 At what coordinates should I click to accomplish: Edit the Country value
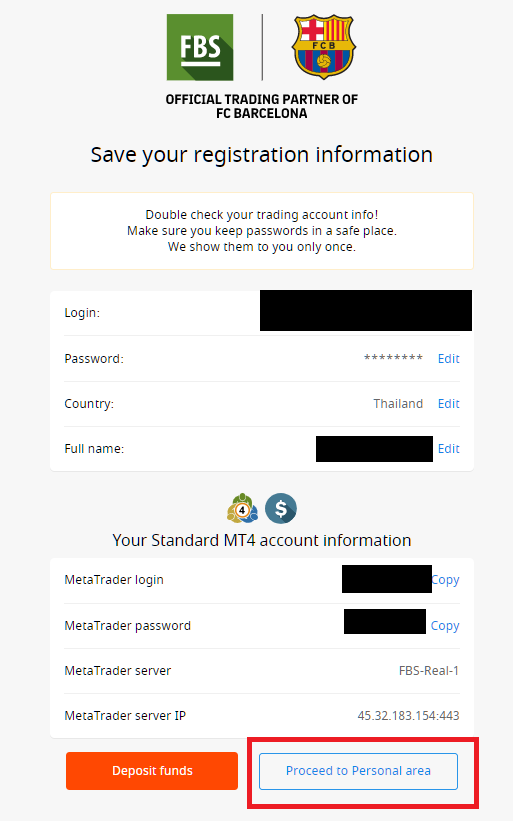[x=449, y=404]
